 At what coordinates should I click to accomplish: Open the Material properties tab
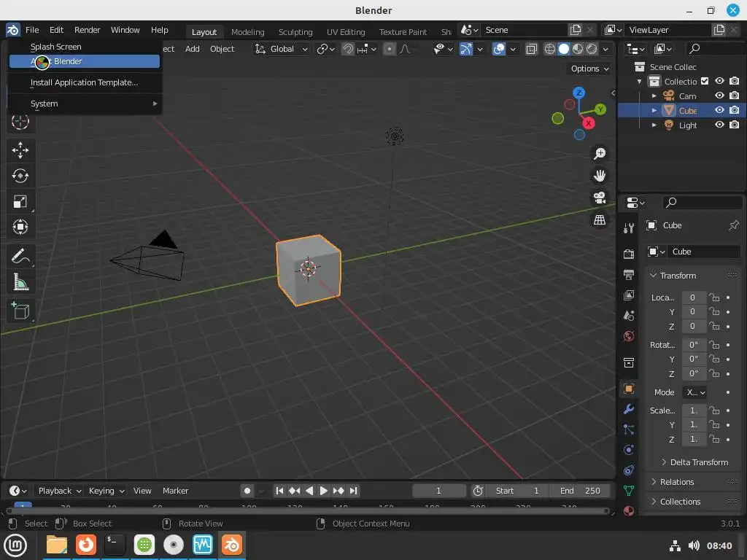pos(629,511)
